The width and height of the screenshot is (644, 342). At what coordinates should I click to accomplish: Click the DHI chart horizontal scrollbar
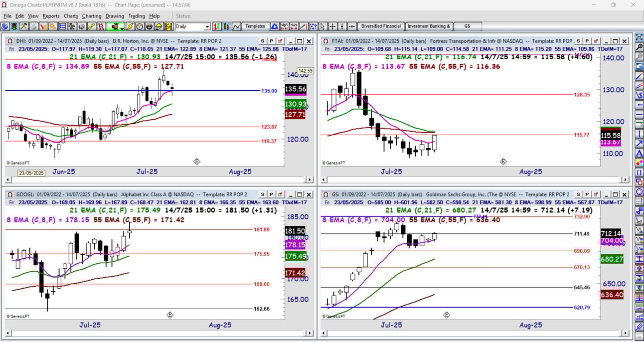pos(160,179)
